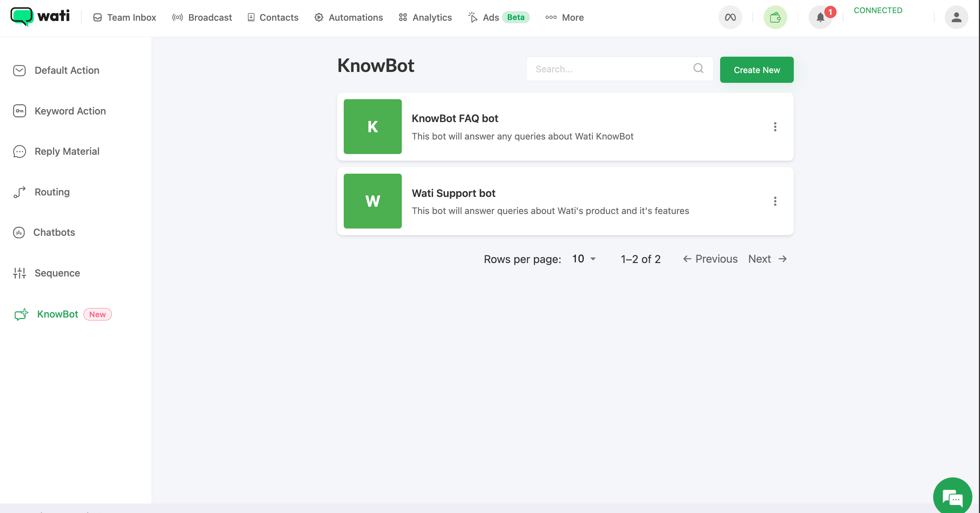Viewport: 980px width, 513px height.
Task: Click the Next page link
Action: pyautogui.click(x=768, y=259)
